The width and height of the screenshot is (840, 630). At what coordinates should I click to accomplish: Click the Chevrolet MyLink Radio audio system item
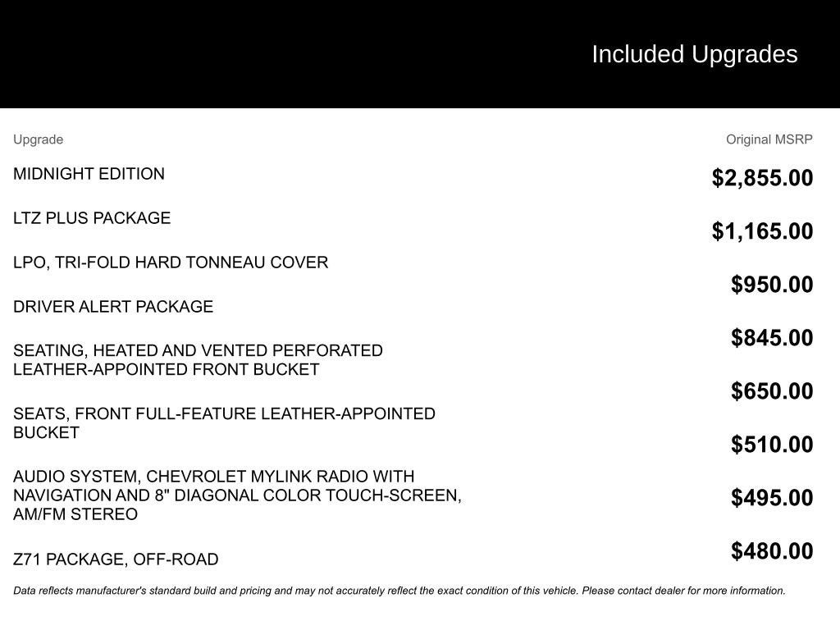(x=237, y=495)
